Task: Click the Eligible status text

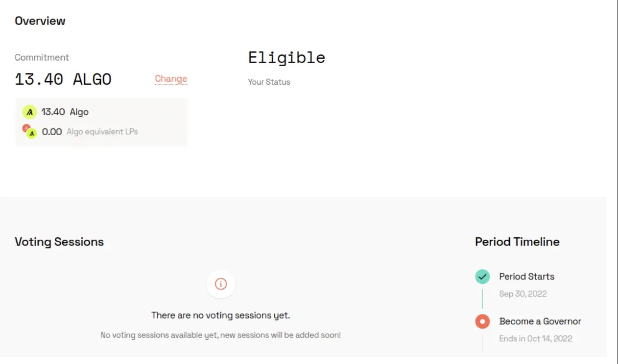Action: pyautogui.click(x=286, y=58)
